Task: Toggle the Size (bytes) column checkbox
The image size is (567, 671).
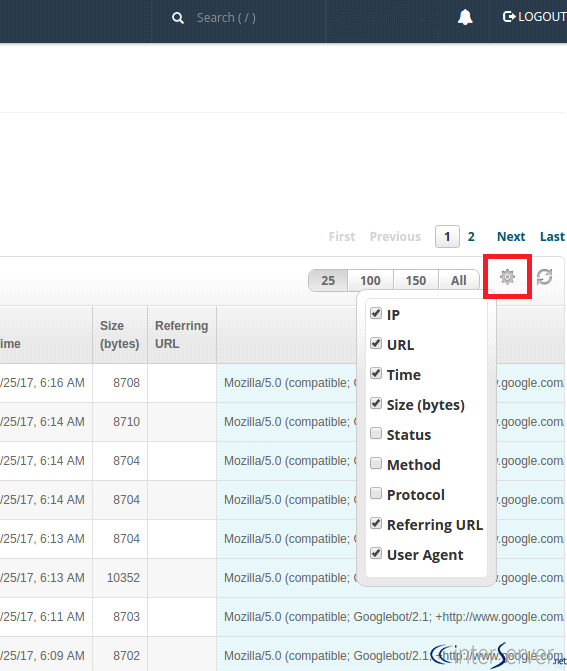Action: click(x=376, y=403)
